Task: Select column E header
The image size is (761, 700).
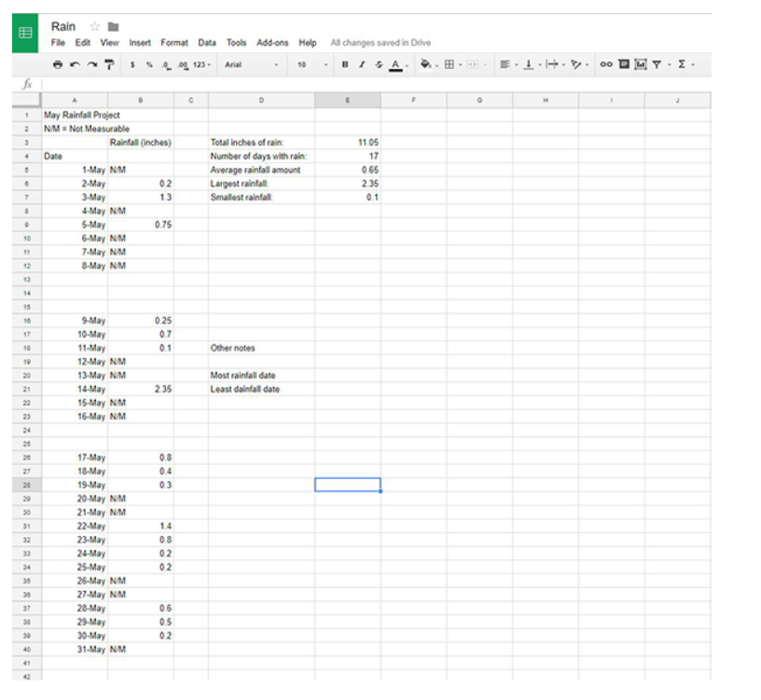Action: 348,100
